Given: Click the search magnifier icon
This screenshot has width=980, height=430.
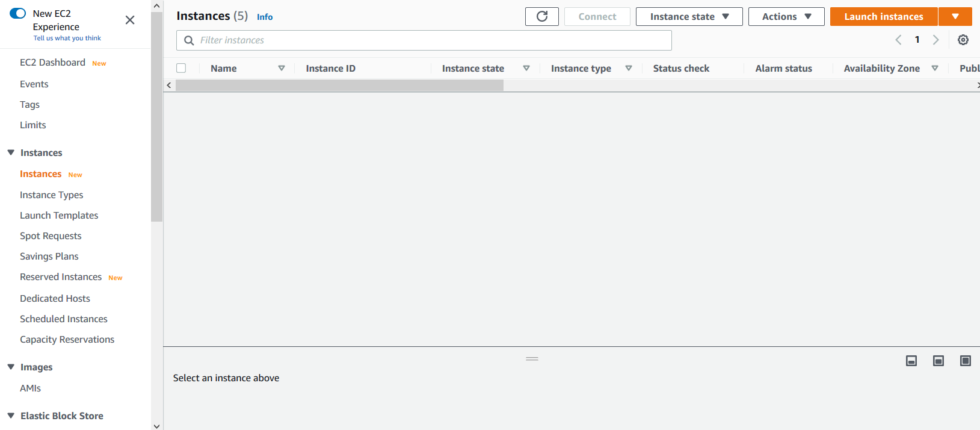Looking at the screenshot, I should [189, 40].
